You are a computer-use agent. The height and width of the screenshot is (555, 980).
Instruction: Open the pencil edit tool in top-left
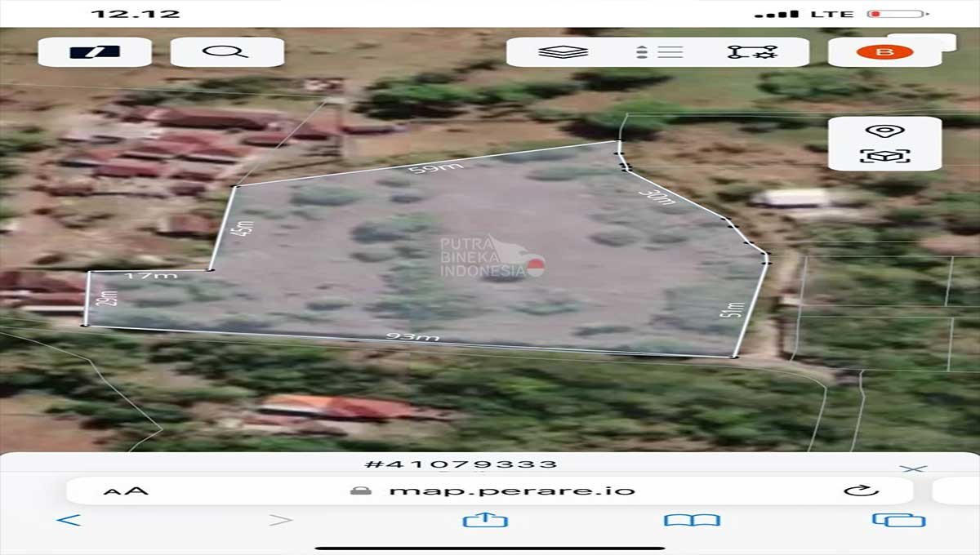95,52
